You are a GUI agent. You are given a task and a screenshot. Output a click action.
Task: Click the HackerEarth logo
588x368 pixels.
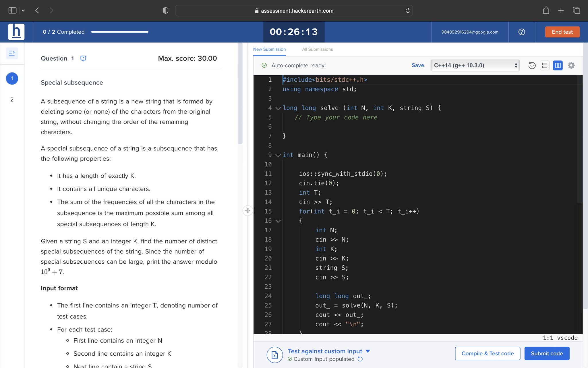click(x=16, y=32)
